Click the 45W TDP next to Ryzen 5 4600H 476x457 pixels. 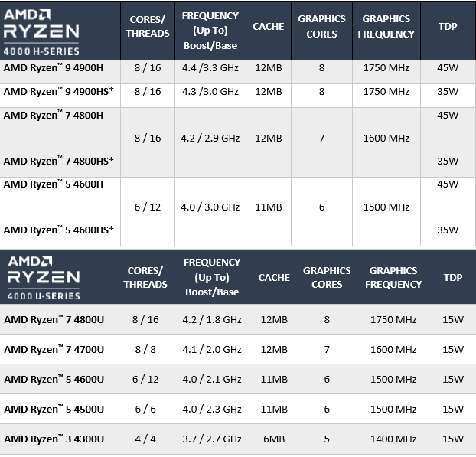(448, 184)
